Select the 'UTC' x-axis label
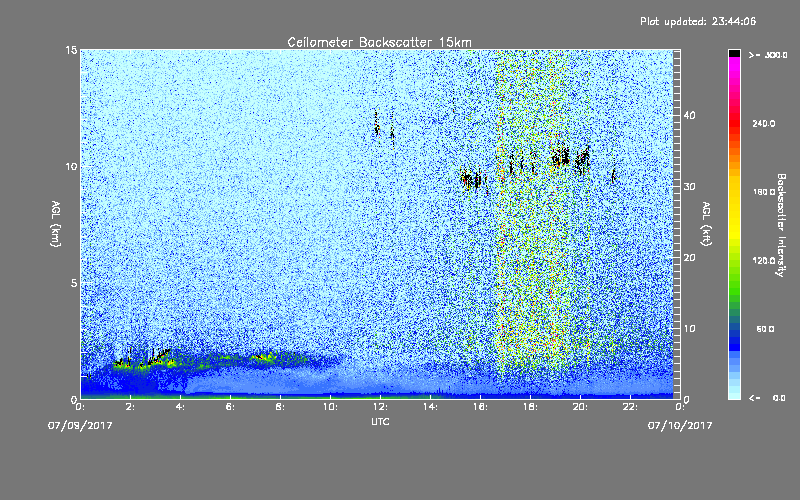 tap(380, 421)
